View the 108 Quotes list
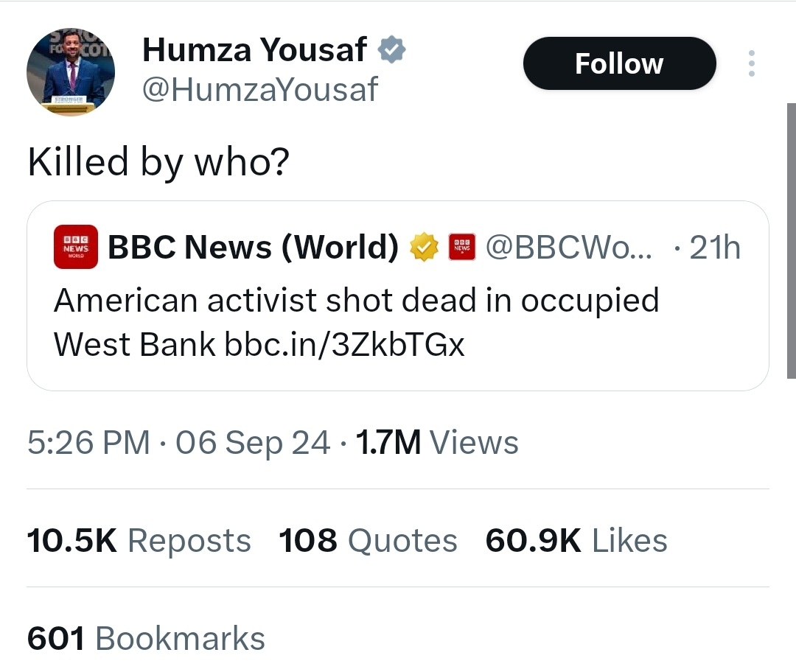Viewport: 796px width, 672px height. pyautogui.click(x=368, y=541)
